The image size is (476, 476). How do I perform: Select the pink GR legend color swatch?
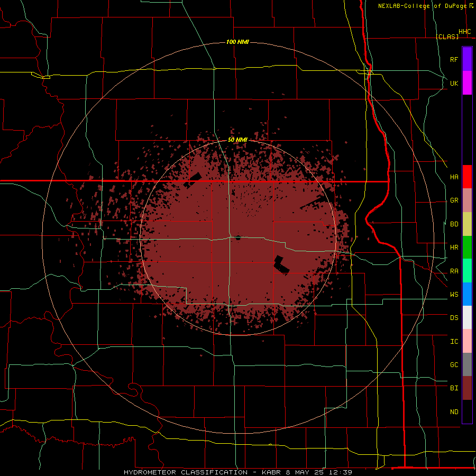tap(467, 200)
